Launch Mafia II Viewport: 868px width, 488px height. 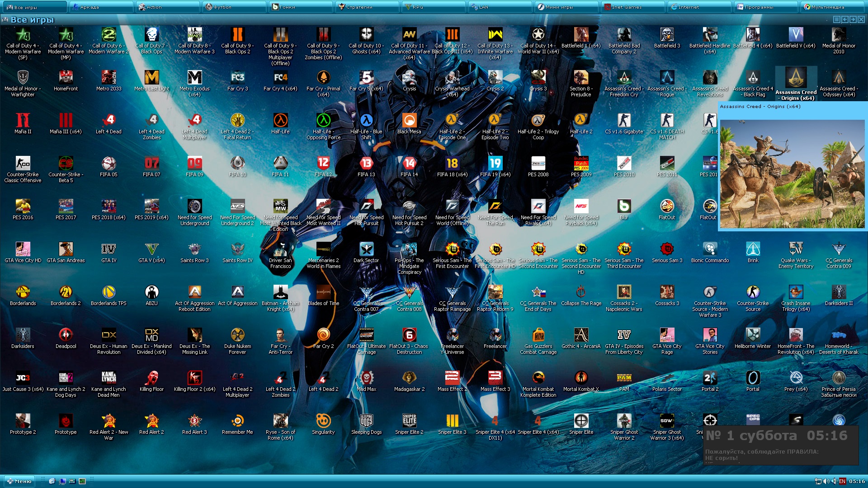point(23,124)
